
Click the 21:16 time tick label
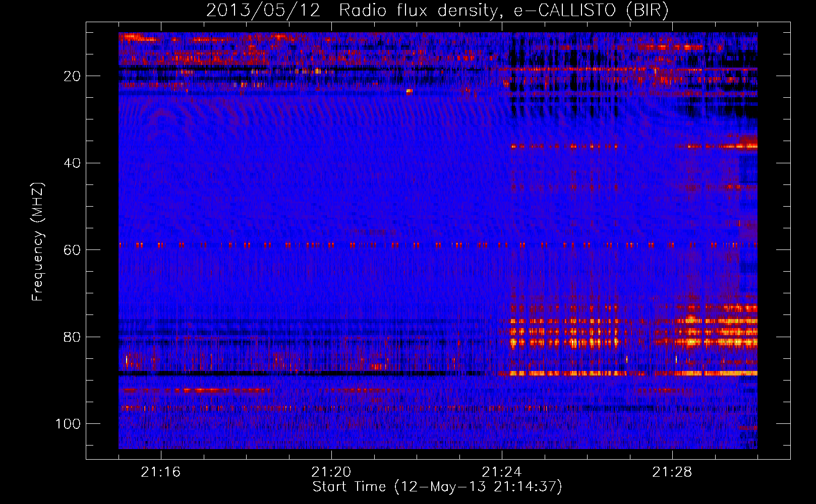pyautogui.click(x=161, y=472)
